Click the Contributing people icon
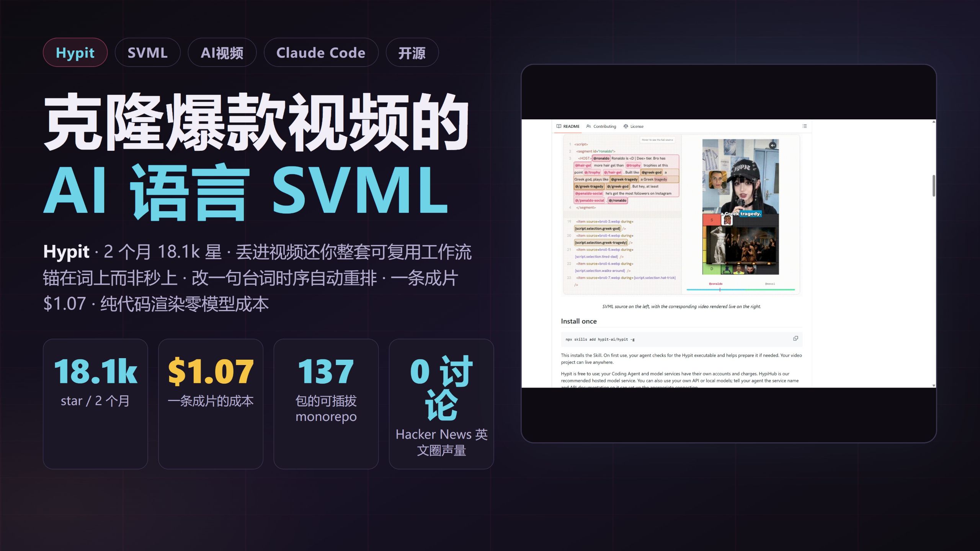The image size is (980, 551). [589, 126]
